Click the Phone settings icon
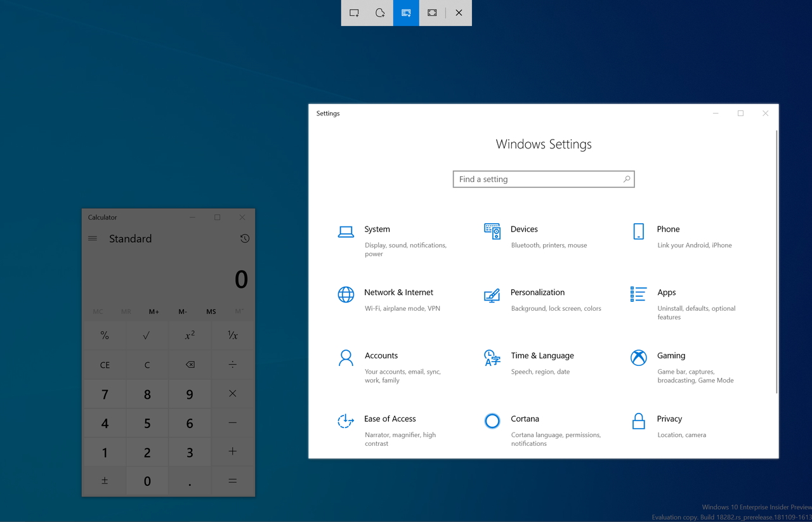Viewport: 812px width, 522px height. point(638,232)
